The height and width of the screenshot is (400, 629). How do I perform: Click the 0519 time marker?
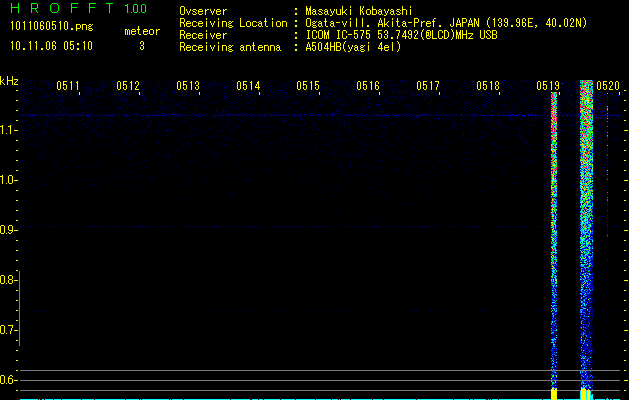tap(548, 86)
